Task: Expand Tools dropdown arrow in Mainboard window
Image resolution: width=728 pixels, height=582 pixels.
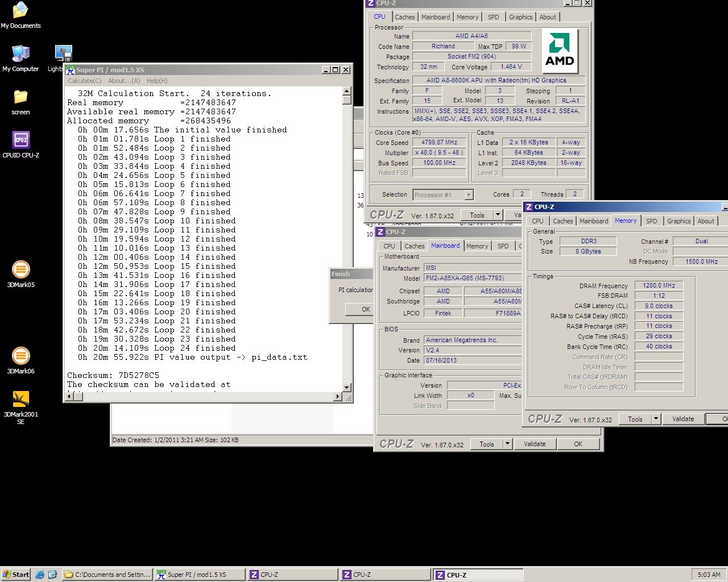Action: [x=507, y=444]
